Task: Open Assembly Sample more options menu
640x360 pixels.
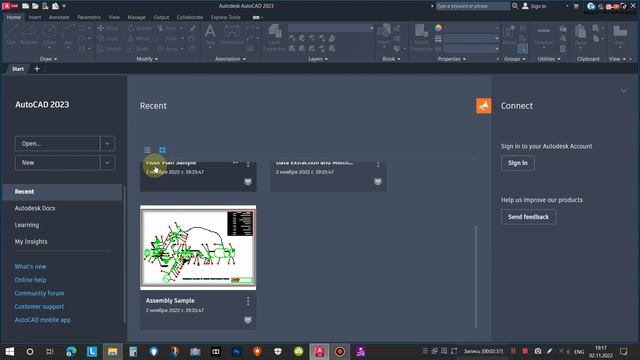Action: [248, 301]
